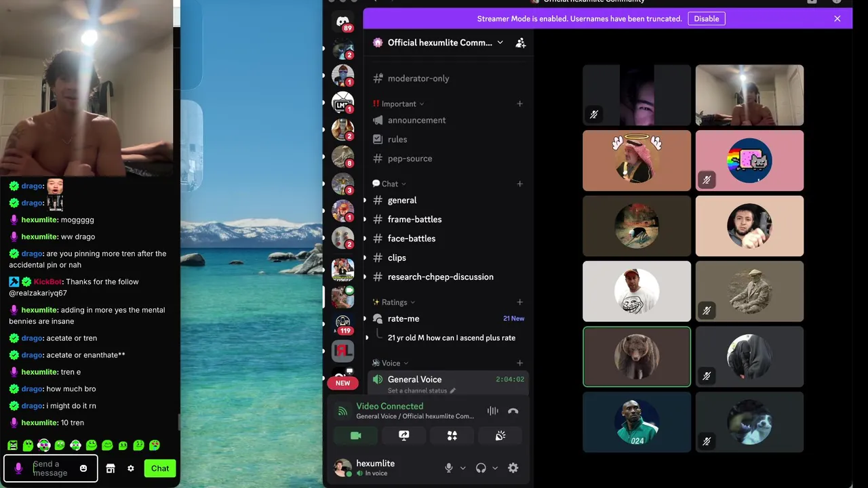Toggle Discord headphones deafen
This screenshot has height=488, width=868.
coord(481,468)
